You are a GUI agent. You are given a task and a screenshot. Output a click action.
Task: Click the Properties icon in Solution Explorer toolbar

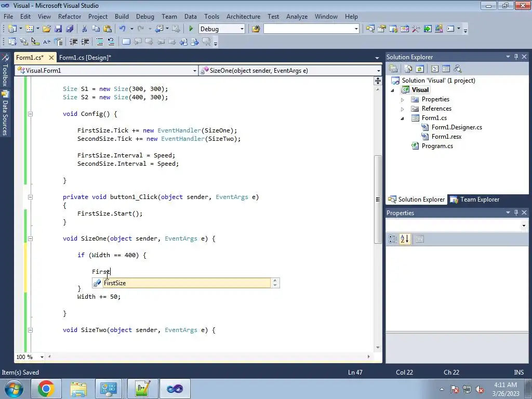[393, 69]
